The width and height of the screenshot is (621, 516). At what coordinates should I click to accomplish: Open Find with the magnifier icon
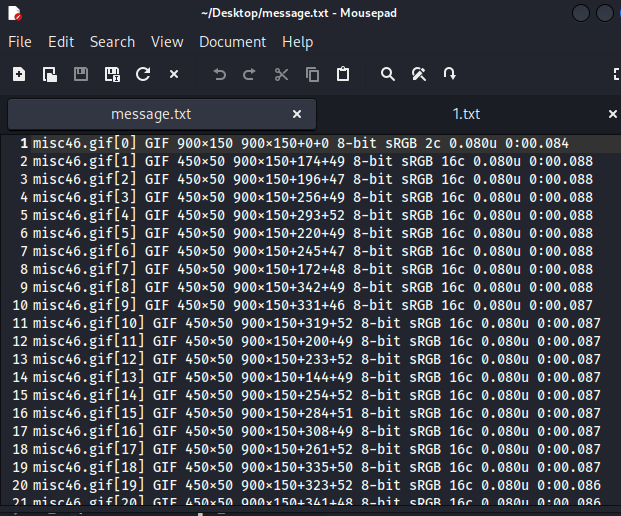tap(388, 74)
